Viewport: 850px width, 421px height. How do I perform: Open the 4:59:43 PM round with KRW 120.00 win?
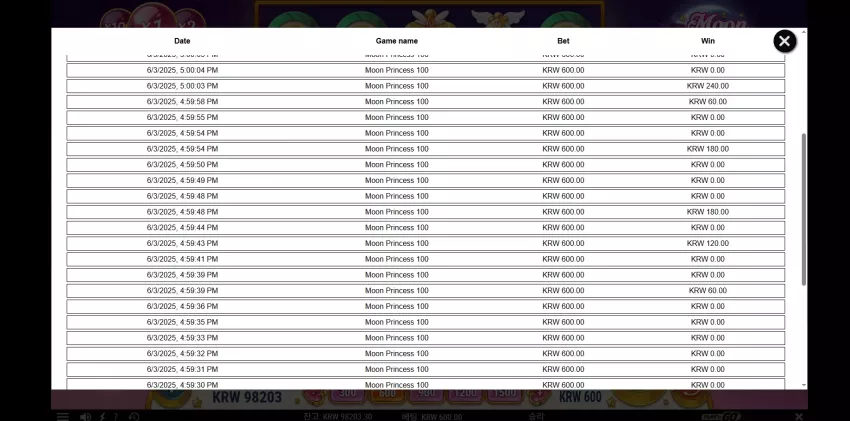426,243
